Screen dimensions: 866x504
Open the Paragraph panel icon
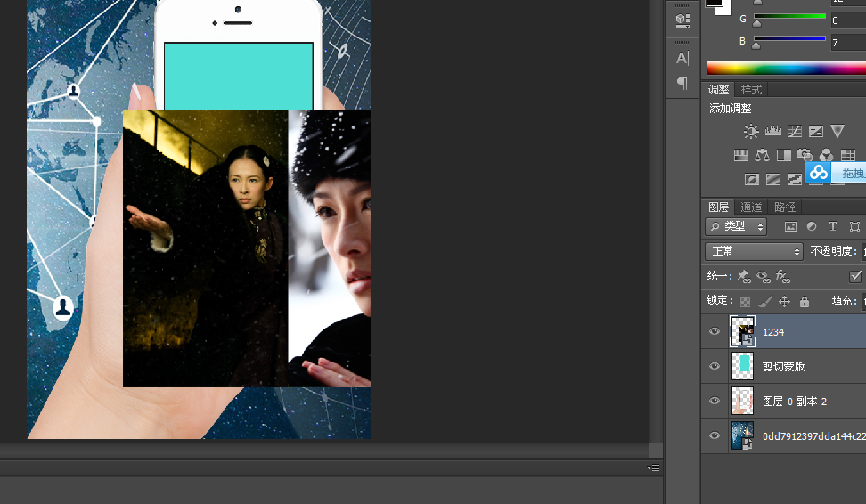[682, 84]
